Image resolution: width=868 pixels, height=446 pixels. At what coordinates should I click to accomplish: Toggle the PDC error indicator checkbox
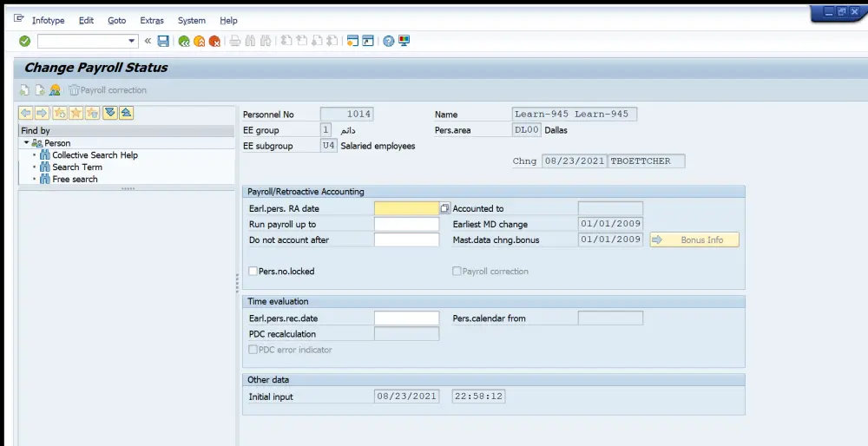253,350
